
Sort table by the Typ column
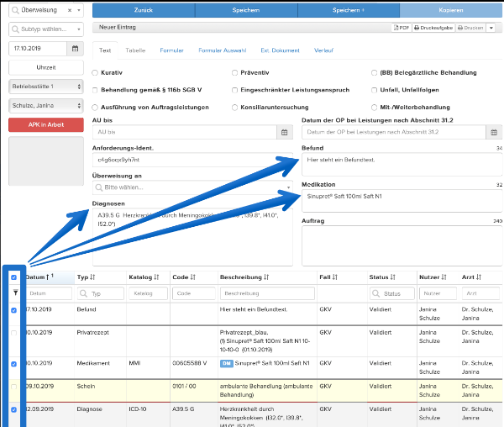[86, 277]
